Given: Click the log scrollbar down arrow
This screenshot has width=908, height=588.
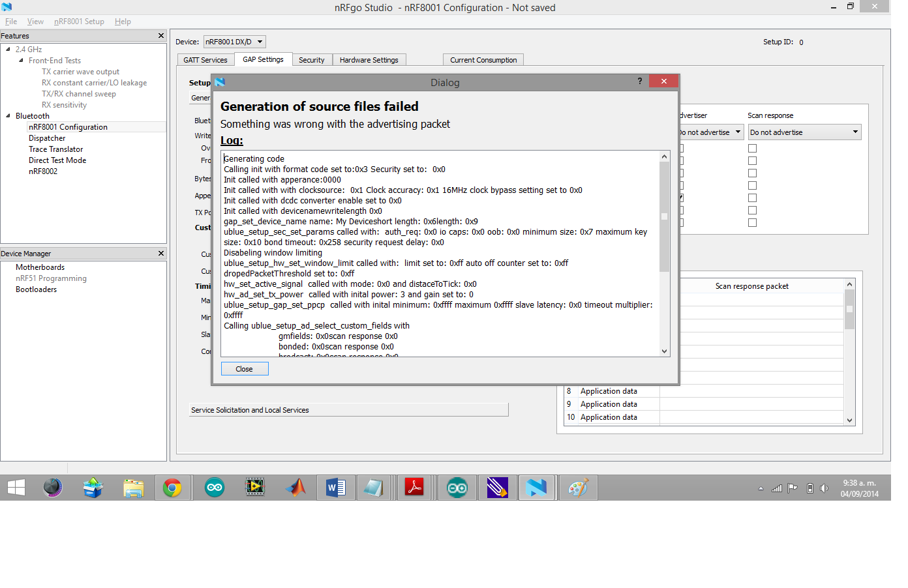Looking at the screenshot, I should click(x=664, y=351).
